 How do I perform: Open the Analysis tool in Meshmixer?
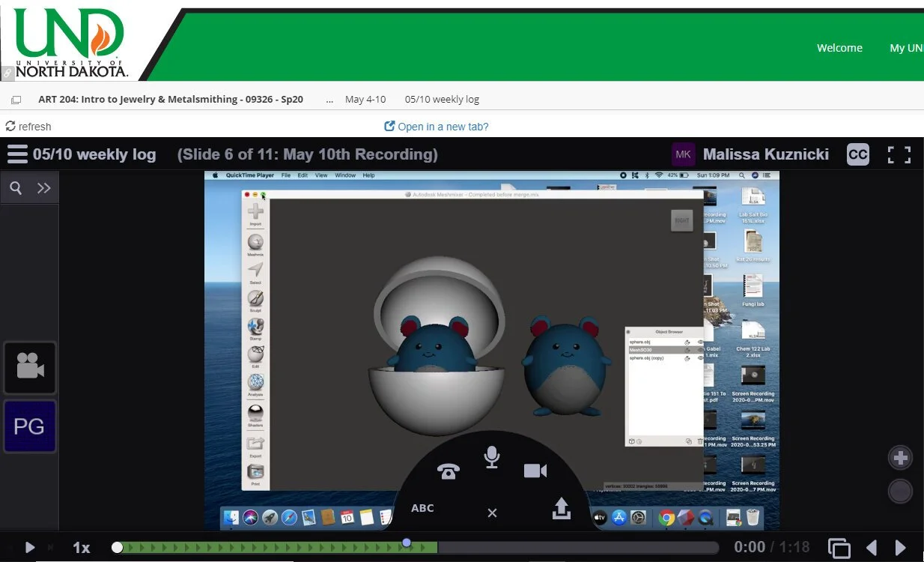click(x=255, y=384)
